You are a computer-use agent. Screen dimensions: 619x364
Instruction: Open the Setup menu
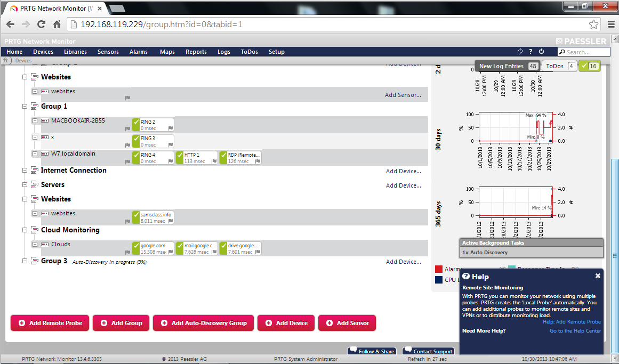click(277, 52)
